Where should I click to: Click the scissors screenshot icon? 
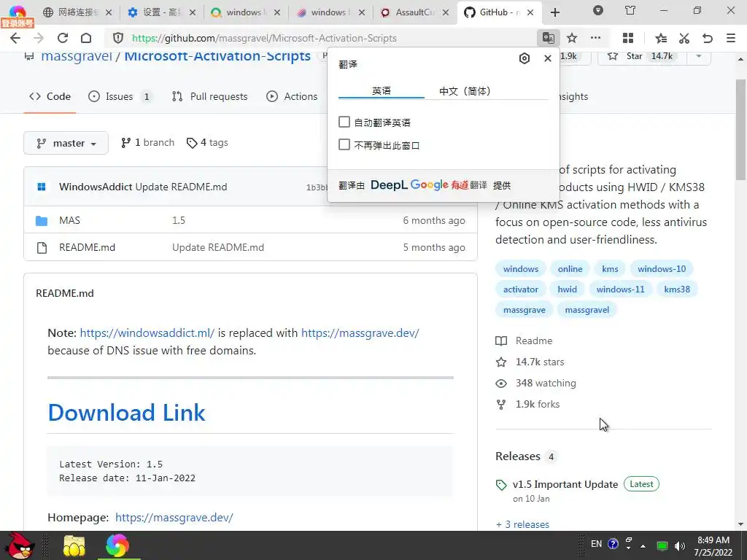(684, 38)
